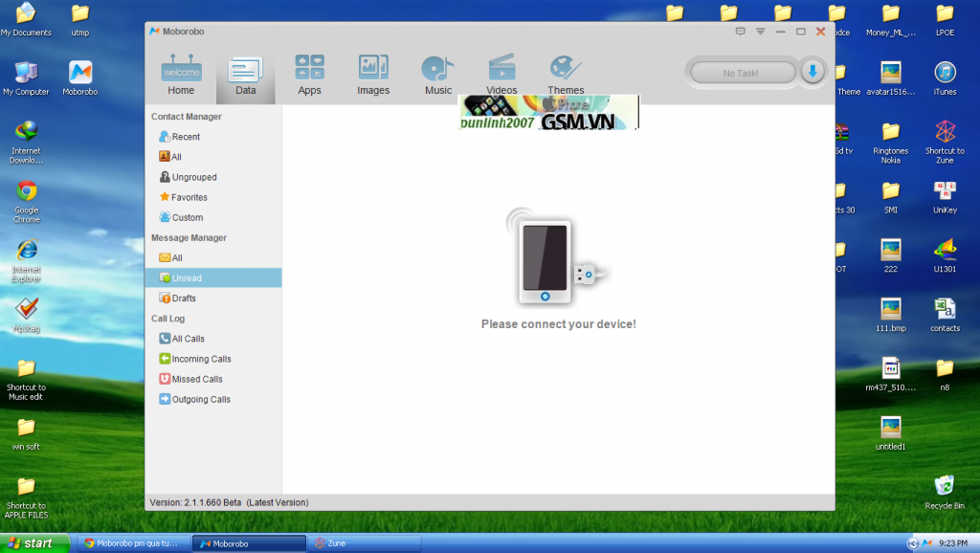Open the Music tab

(x=438, y=75)
